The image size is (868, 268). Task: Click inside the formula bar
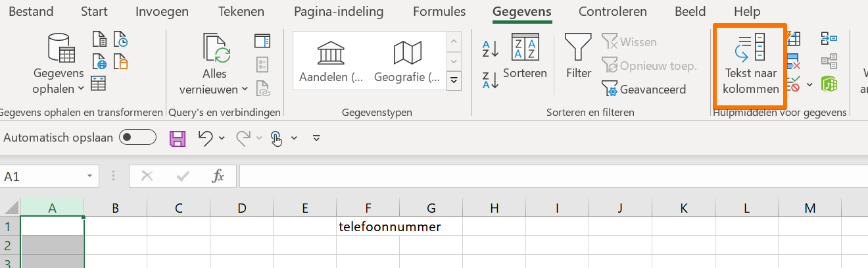pos(526,176)
